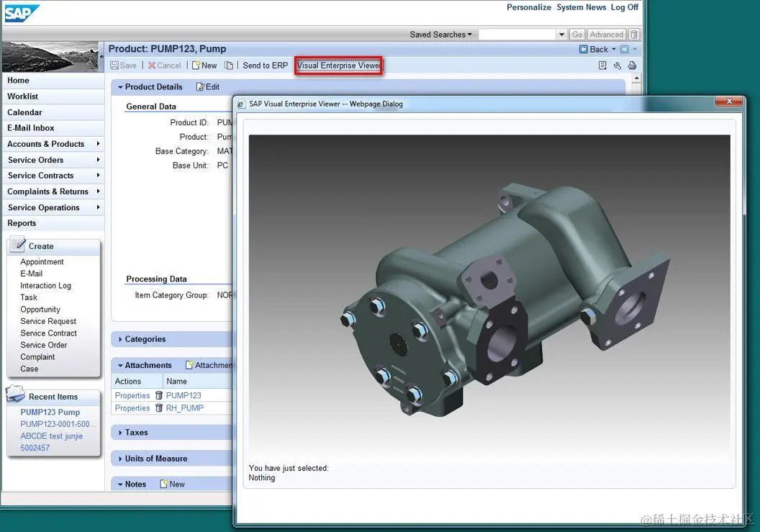Open recent item 5002457
This screenshot has width=760, height=532.
pos(35,448)
